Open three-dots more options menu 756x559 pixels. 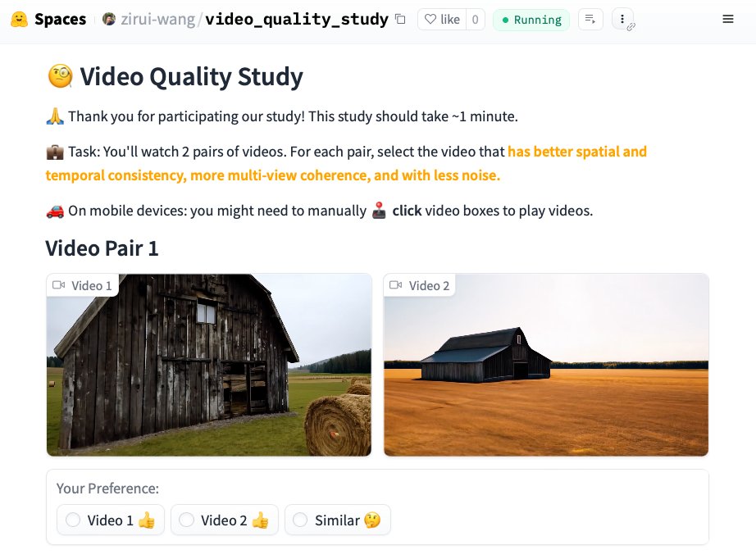click(622, 20)
